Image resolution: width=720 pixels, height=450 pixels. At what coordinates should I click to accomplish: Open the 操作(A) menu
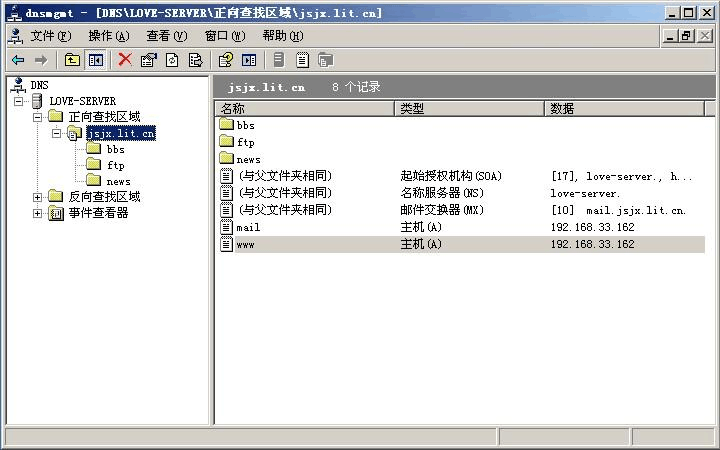click(x=108, y=35)
